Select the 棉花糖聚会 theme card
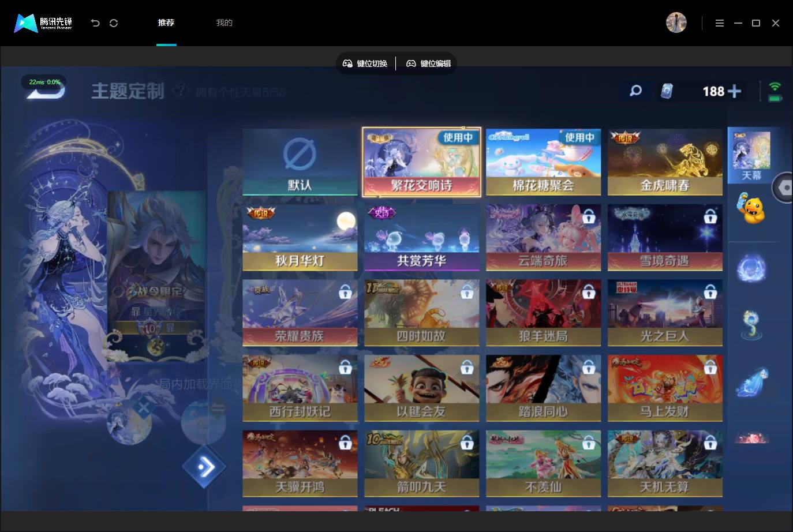 pos(543,162)
